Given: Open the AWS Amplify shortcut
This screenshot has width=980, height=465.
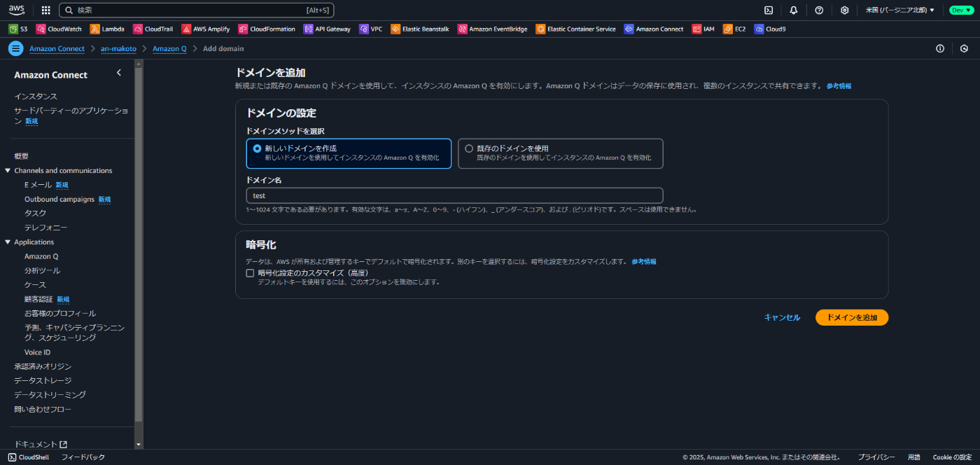Looking at the screenshot, I should pos(206,29).
